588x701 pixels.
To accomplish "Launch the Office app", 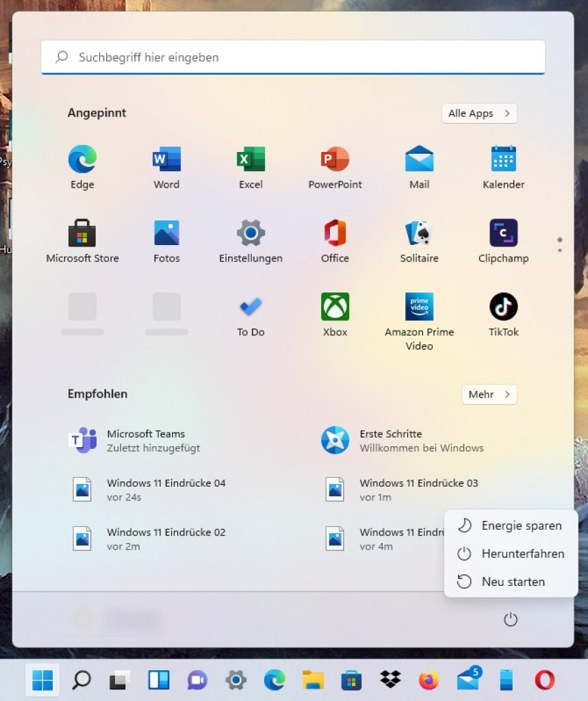I will coord(335,241).
